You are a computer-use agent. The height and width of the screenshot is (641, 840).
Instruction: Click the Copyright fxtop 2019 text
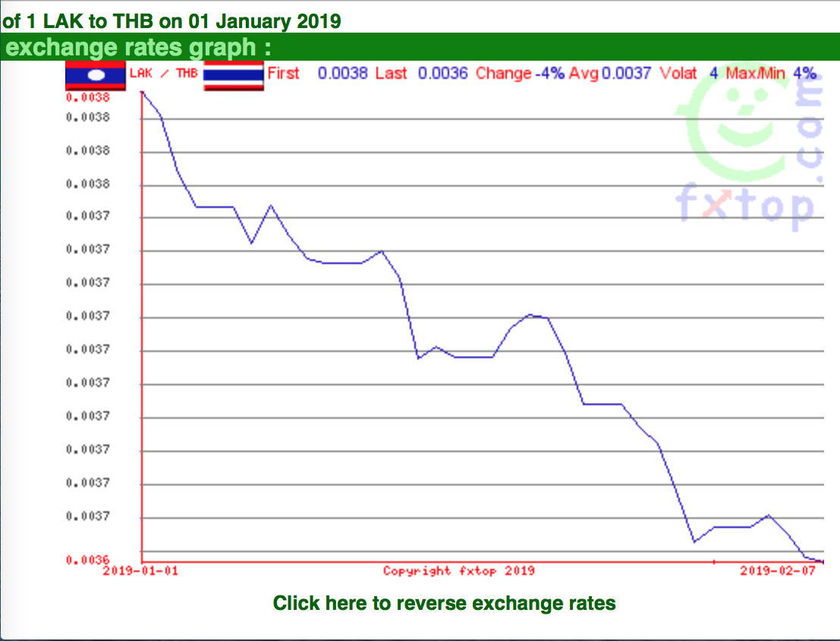pyautogui.click(x=459, y=571)
